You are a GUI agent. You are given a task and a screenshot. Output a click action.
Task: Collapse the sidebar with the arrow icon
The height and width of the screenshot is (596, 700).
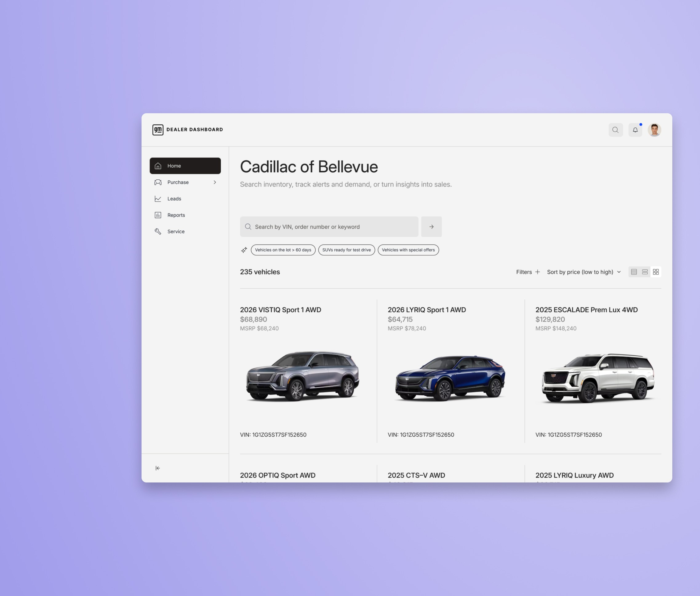(158, 468)
